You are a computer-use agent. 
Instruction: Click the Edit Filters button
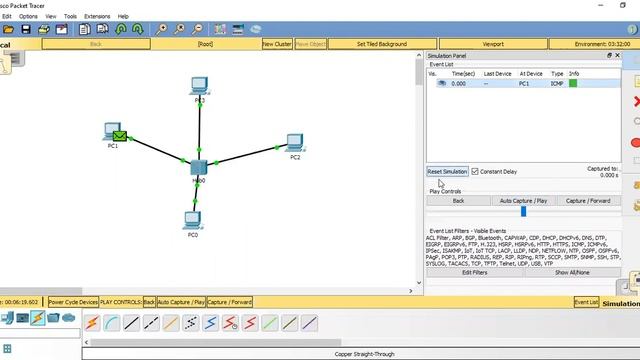[475, 272]
